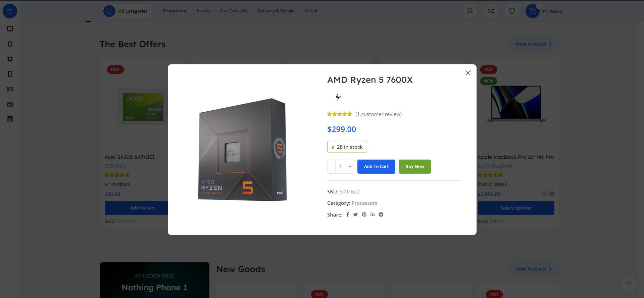Open the wishlist heart icon
Screen dimensions: 644x298
coord(511,11)
